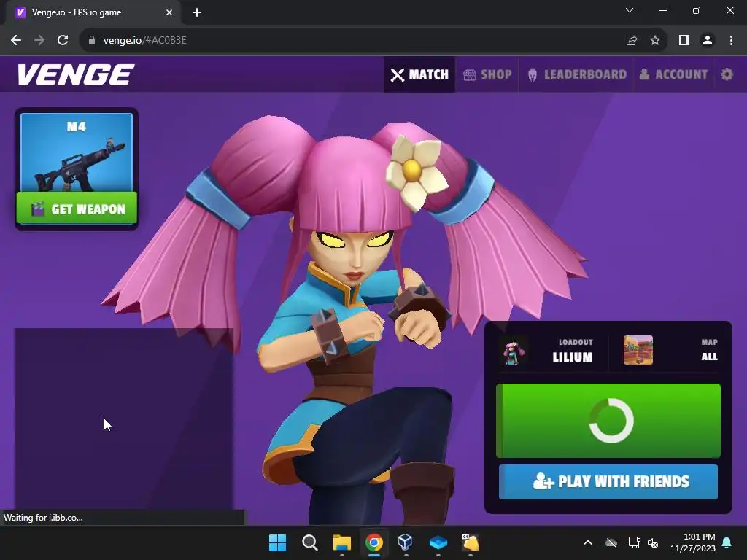Click the Chrome taskbar icon

(374, 542)
